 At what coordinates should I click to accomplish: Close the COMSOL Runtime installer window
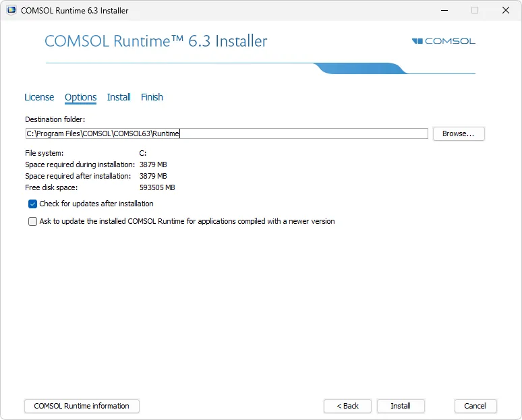(506, 10)
